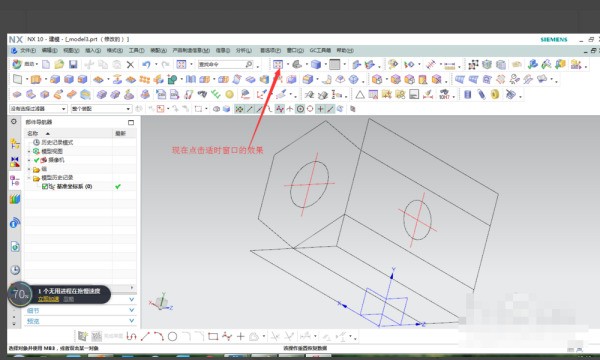Open the 没有选择过滤器 selection filter dropdown
The image size is (600, 360).
(38, 109)
